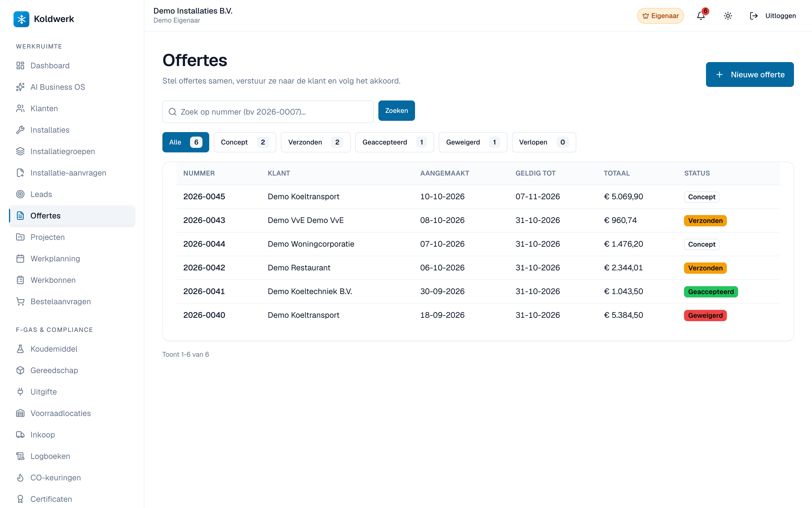This screenshot has width=812, height=508.
Task: Create a new offerte with Nieuwe offerte
Action: [x=750, y=75]
